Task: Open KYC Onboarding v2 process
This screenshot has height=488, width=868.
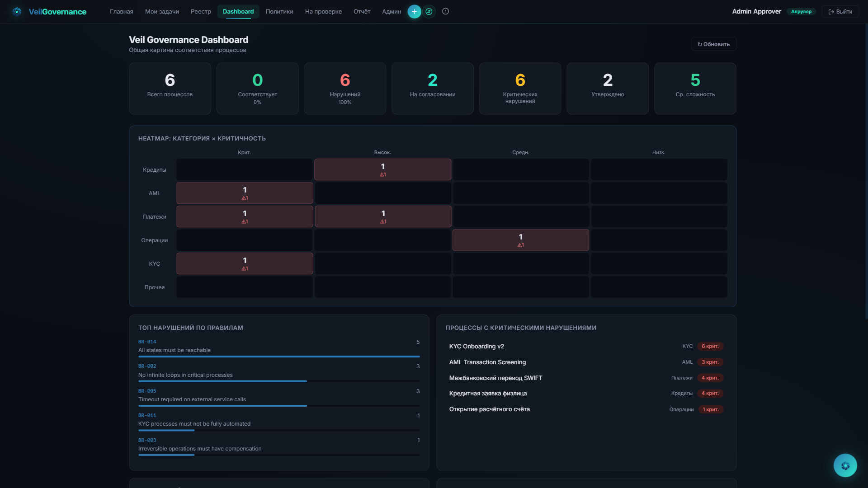Action: tap(476, 347)
